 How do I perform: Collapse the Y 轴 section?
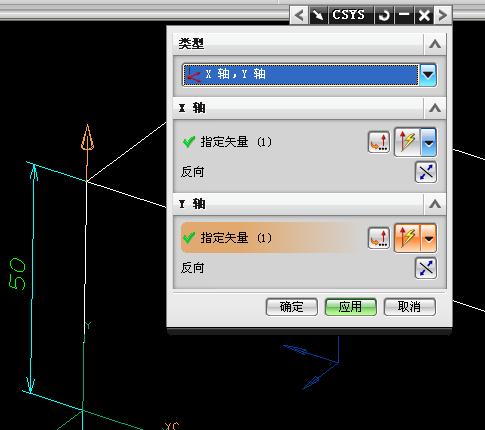click(x=435, y=204)
